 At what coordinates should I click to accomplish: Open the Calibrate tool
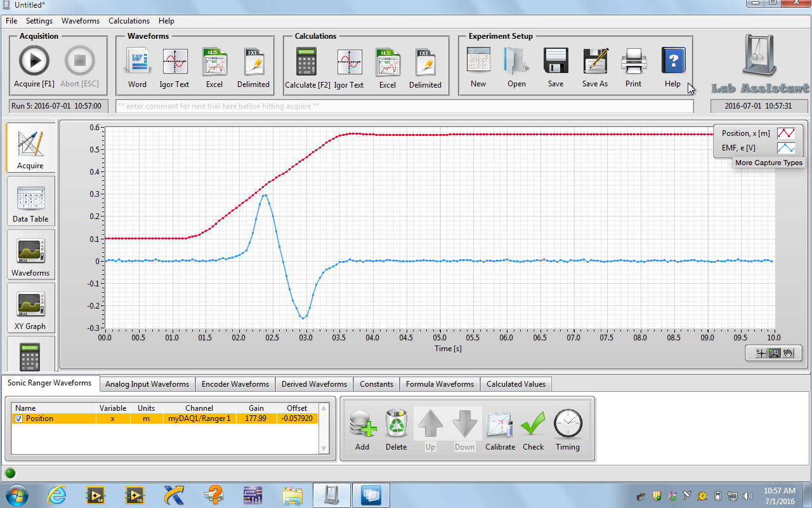(500, 425)
